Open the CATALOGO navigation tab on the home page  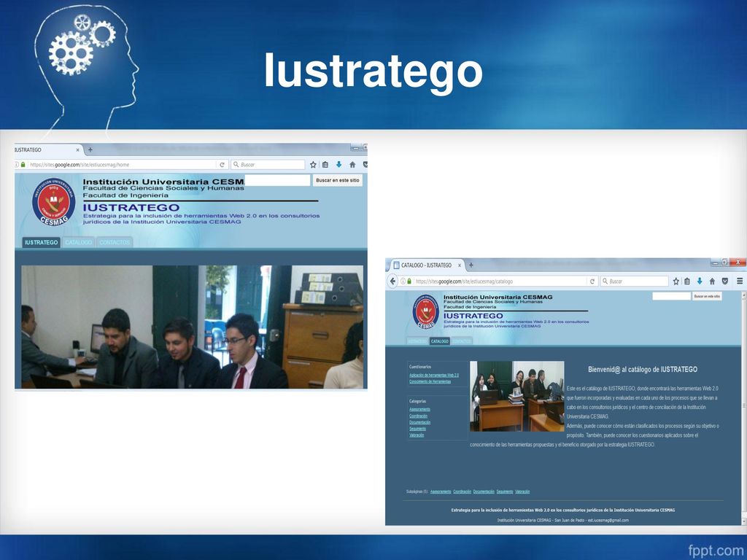pyautogui.click(x=79, y=242)
